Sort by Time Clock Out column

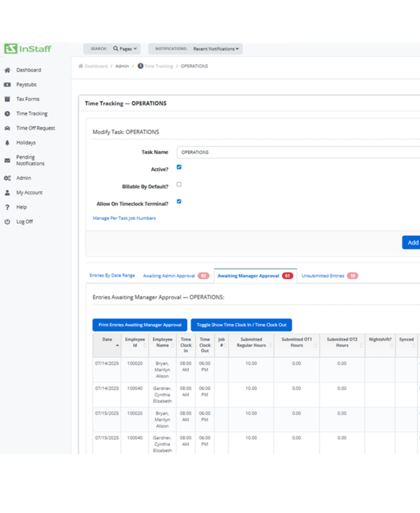pos(204,345)
